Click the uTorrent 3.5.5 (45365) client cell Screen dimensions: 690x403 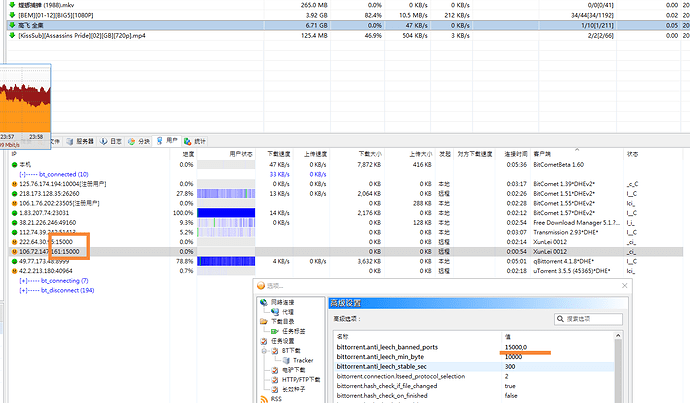[x=572, y=271]
